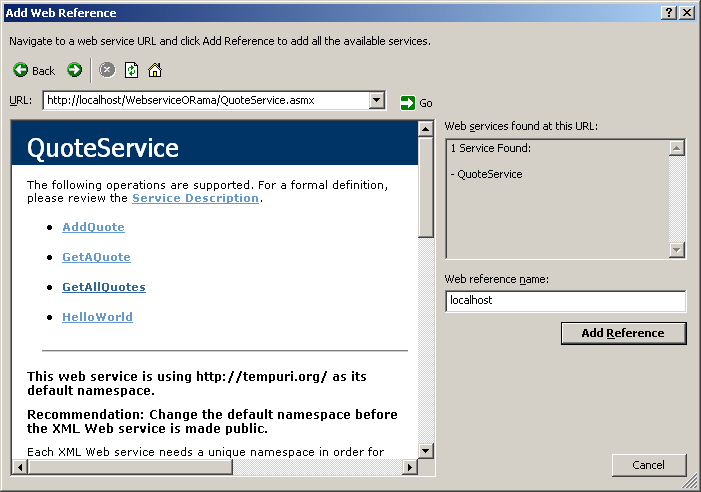
Task: Click the Back navigation button
Action: click(34, 70)
